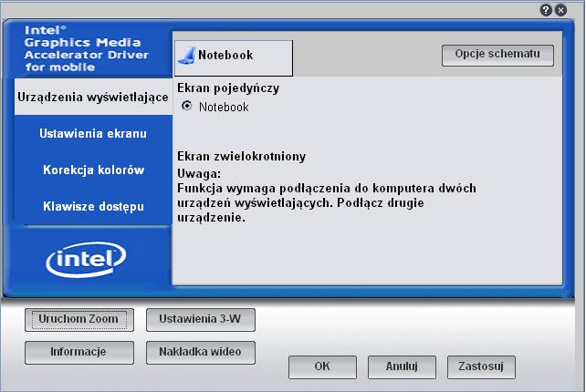Click the Ekran pojedyńczy heading
The width and height of the screenshot is (586, 392).
(x=228, y=88)
